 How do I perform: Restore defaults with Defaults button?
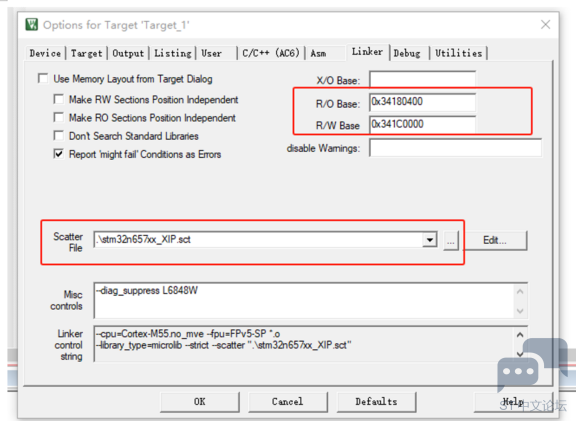pyautogui.click(x=376, y=402)
